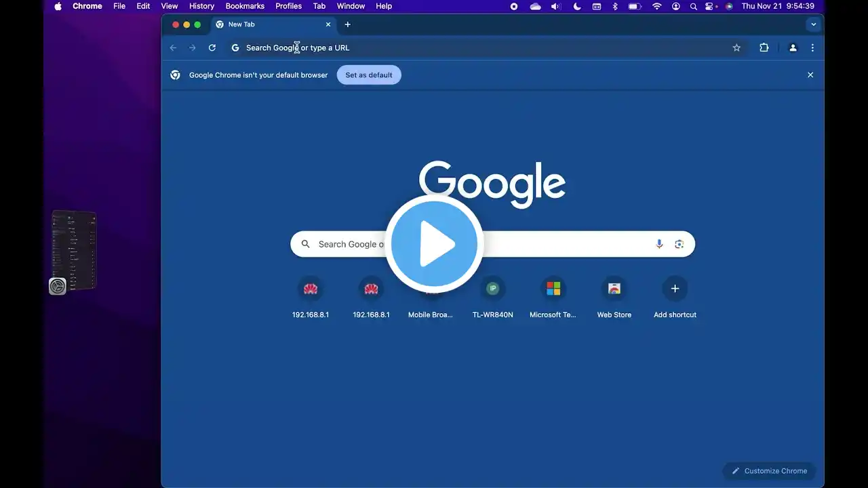
Task: Open Control Center icon
Action: pos(711,6)
